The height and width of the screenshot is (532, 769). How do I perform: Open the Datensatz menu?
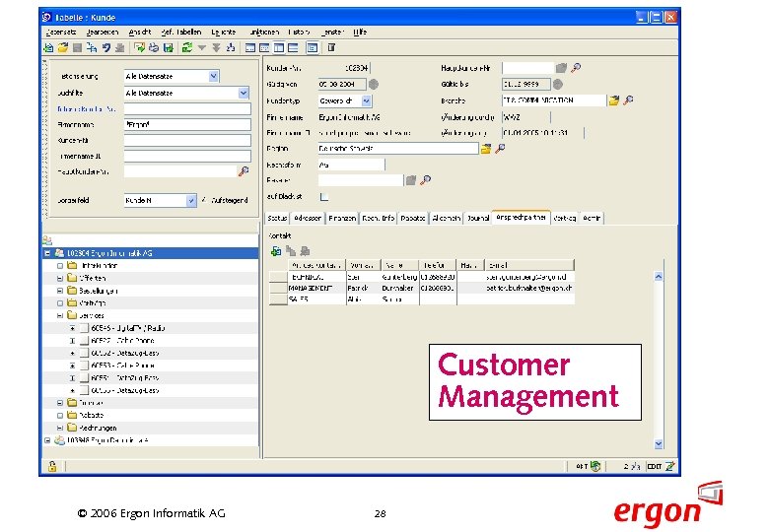(x=61, y=33)
